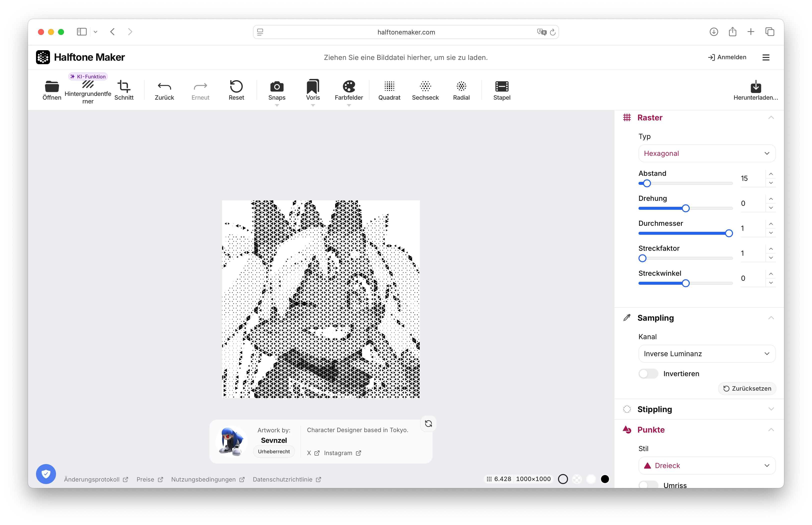Open the Kanal Inverse Luminanz dropdown

(x=706, y=353)
